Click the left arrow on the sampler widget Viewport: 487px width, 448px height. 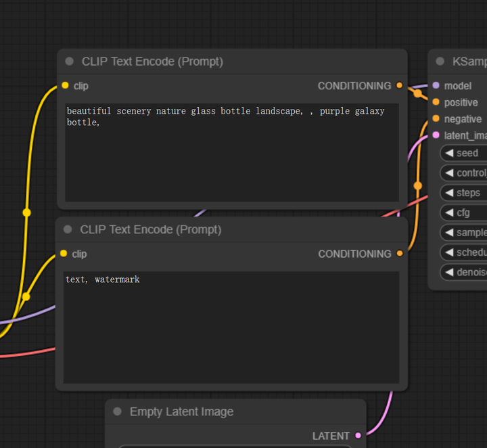tap(449, 232)
